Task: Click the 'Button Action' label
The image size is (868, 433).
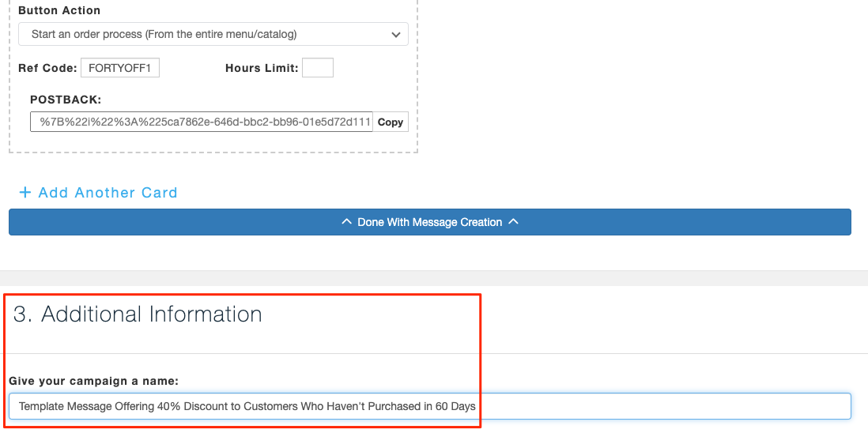Action: (59, 10)
